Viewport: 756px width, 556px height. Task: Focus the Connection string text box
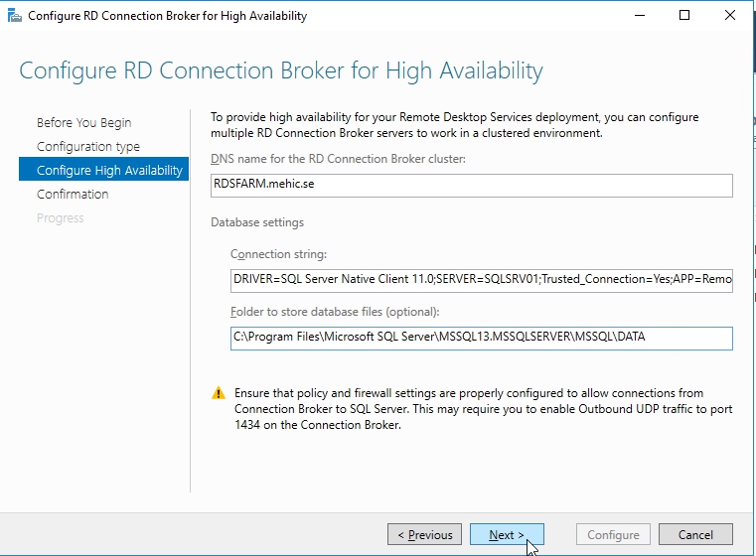click(x=481, y=280)
